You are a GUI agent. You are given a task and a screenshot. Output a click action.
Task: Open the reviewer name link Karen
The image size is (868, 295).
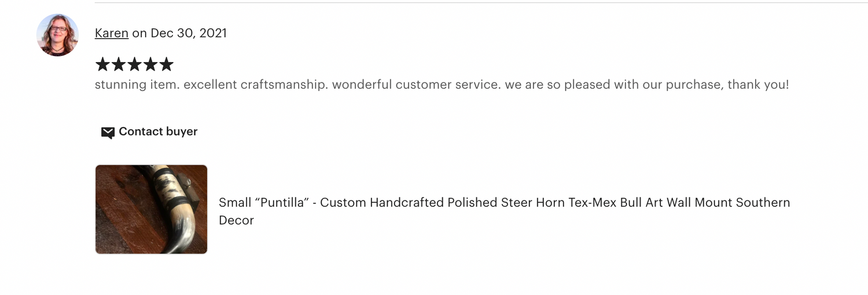pyautogui.click(x=112, y=33)
